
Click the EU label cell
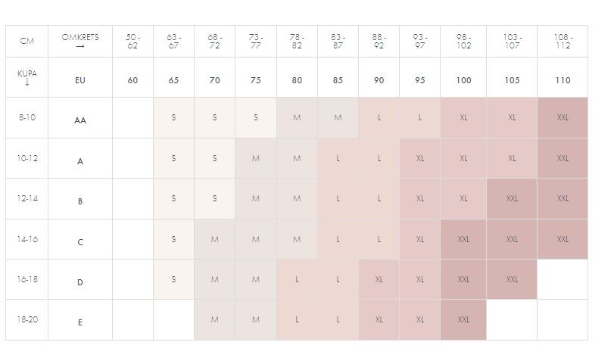(80, 80)
